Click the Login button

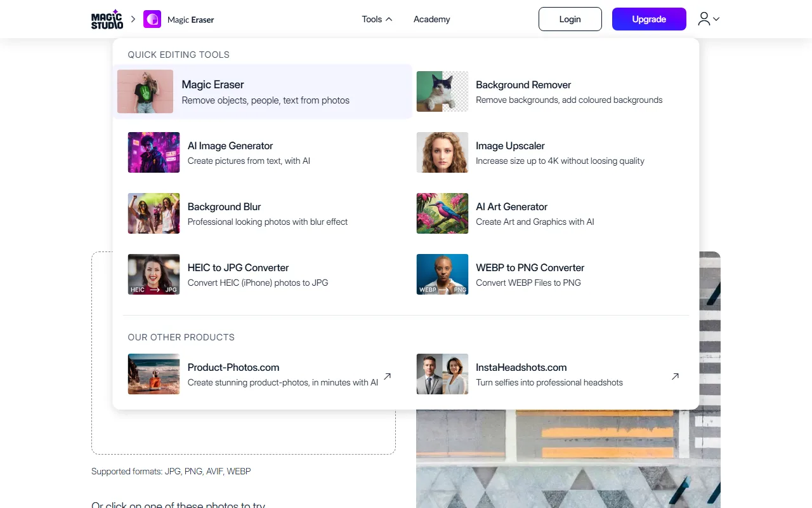(x=570, y=19)
